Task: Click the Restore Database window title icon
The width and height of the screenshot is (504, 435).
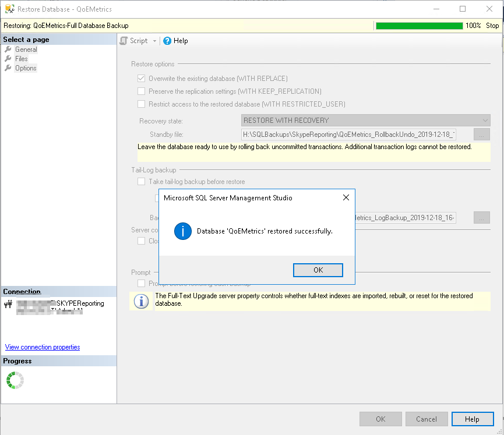Action: tap(10, 9)
